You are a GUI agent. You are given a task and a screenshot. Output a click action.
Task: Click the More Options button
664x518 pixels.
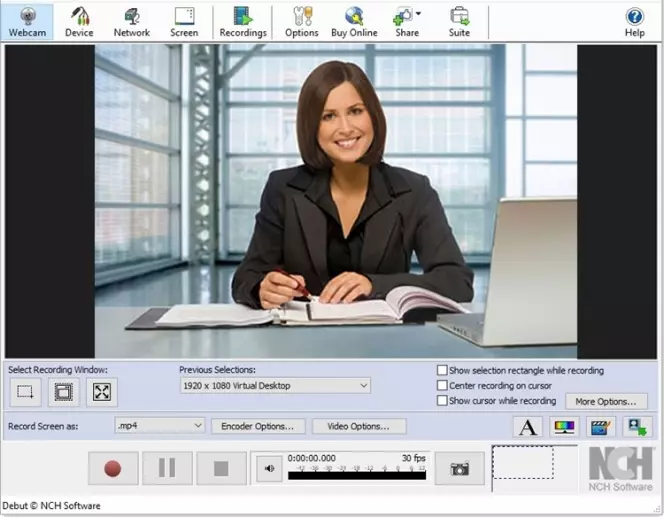click(606, 402)
